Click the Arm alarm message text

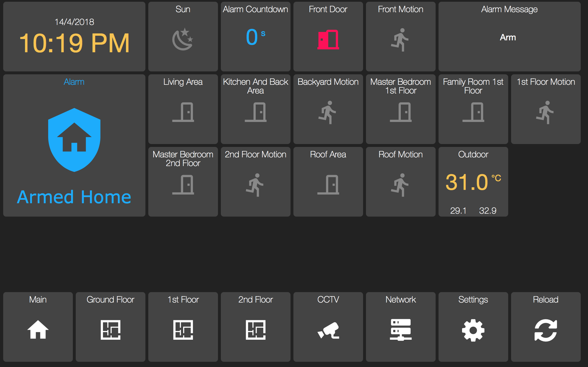(x=508, y=37)
